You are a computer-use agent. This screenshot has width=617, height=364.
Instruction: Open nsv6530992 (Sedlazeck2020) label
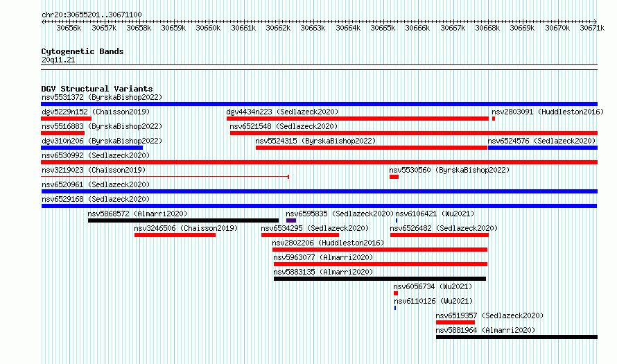[x=96, y=155]
